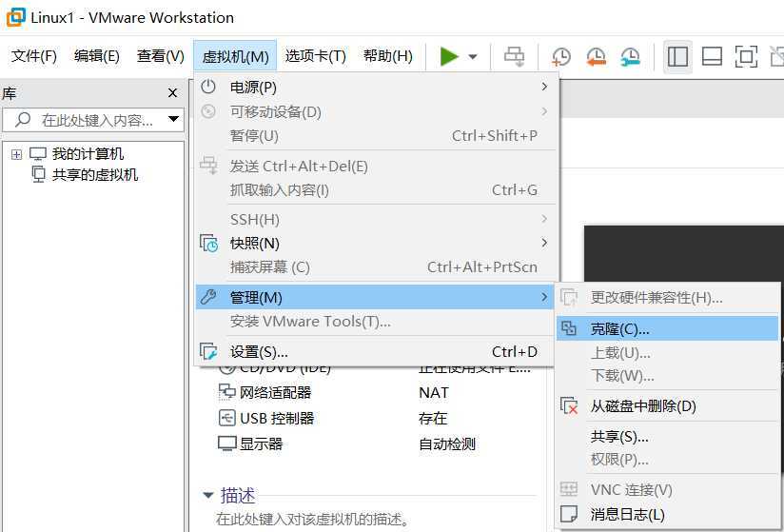Open the 快照(N) submenu

[x=377, y=244]
